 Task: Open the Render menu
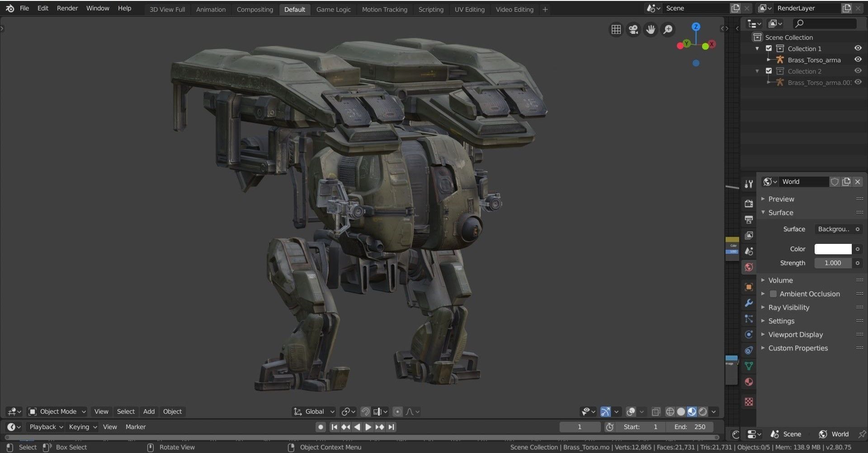click(67, 8)
